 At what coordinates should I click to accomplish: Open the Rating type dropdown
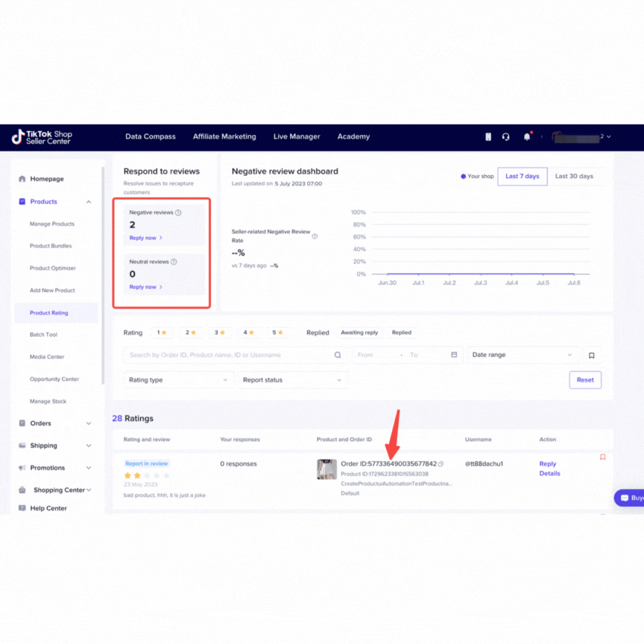[x=177, y=380]
